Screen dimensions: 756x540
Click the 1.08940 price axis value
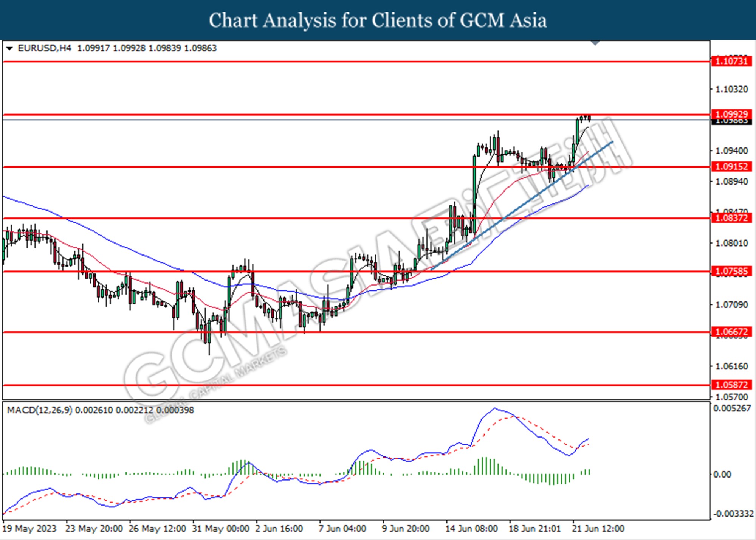732,182
